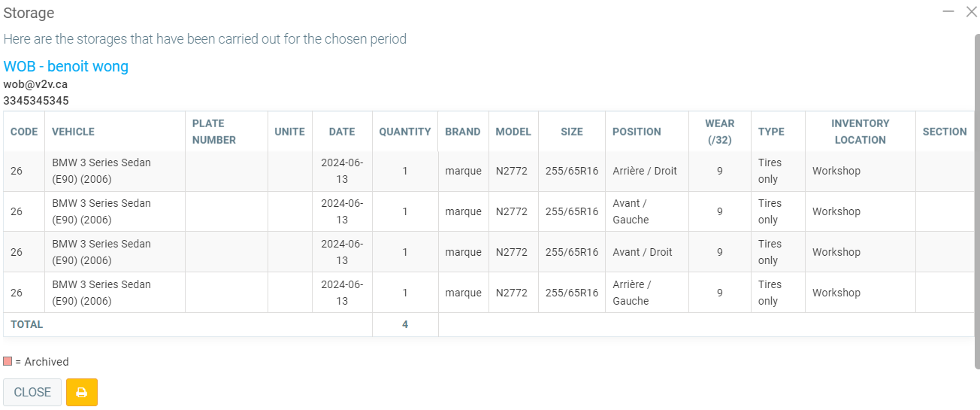Image resolution: width=980 pixels, height=410 pixels.
Task: Click the QUANTITY column header
Action: 405,132
